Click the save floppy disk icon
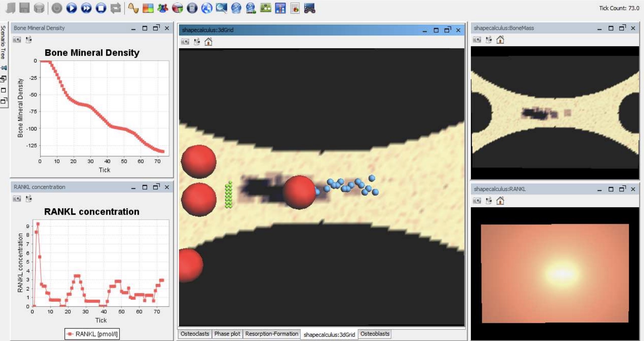Viewport: 644px width, 341px height. pyautogui.click(x=25, y=8)
